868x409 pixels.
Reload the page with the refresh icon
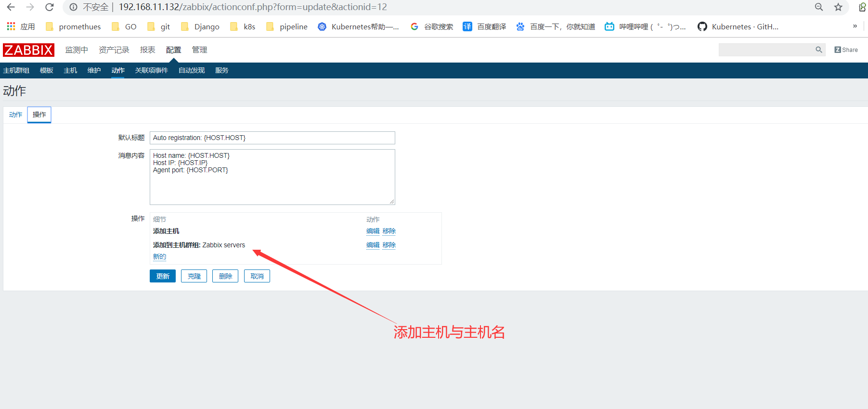tap(49, 7)
